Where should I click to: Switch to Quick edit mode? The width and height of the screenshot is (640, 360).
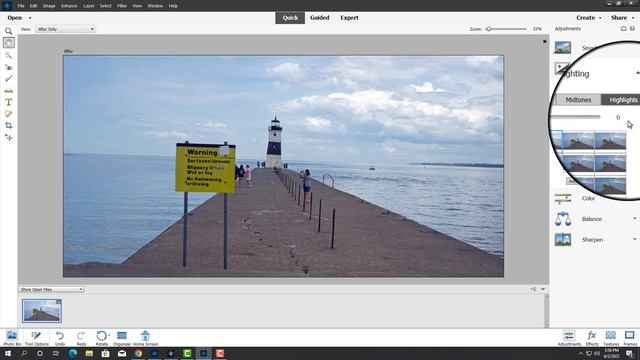[290, 18]
